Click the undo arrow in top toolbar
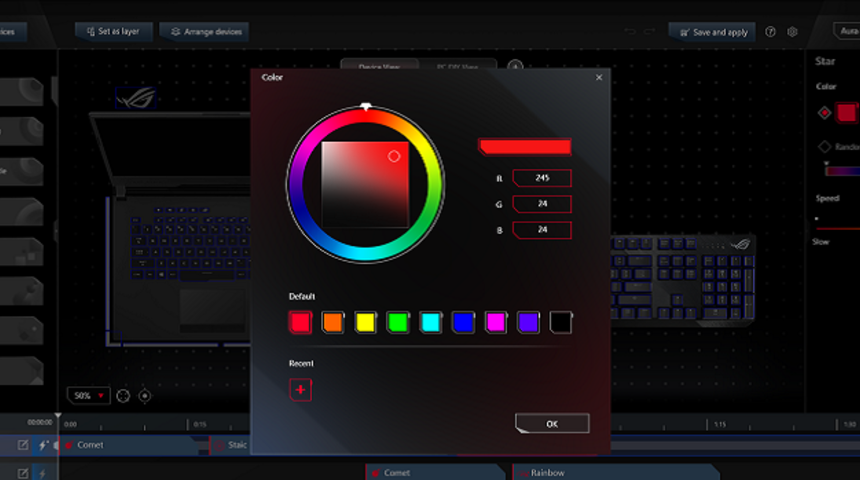The width and height of the screenshot is (860, 480). click(x=630, y=32)
